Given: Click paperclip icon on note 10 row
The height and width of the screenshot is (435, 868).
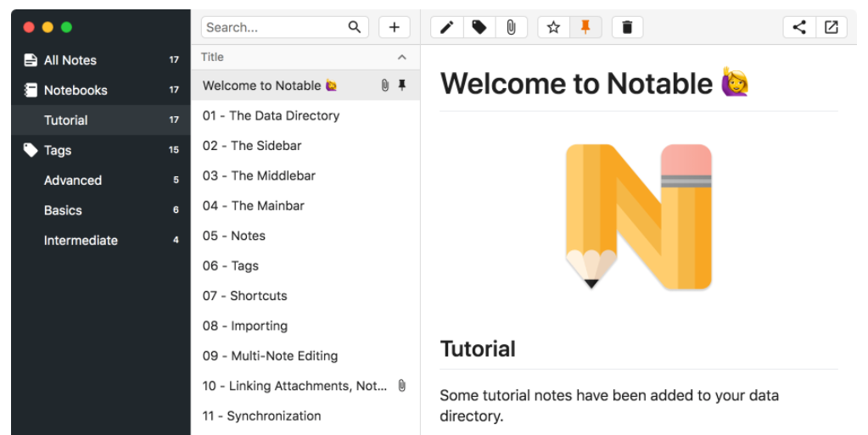Looking at the screenshot, I should 402,386.
